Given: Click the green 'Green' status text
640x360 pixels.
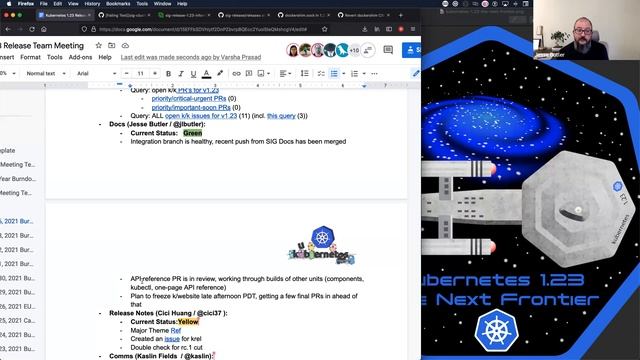Looking at the screenshot, I should click(x=193, y=133).
